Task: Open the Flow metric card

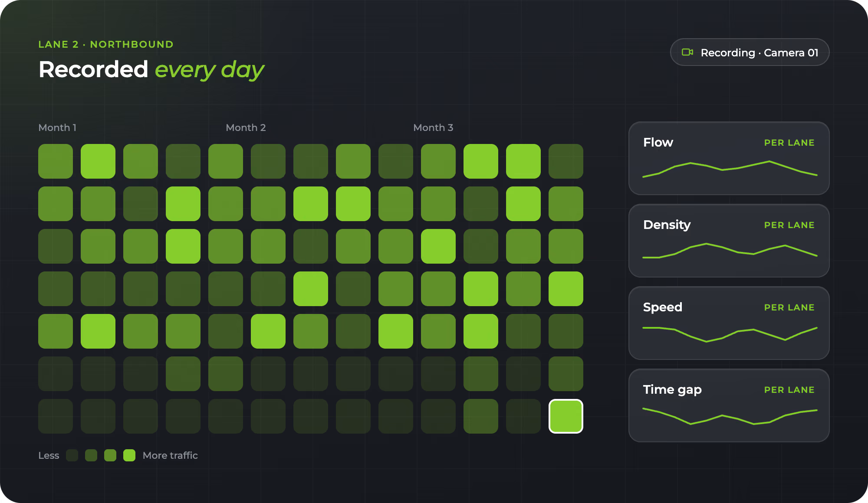Action: point(729,158)
